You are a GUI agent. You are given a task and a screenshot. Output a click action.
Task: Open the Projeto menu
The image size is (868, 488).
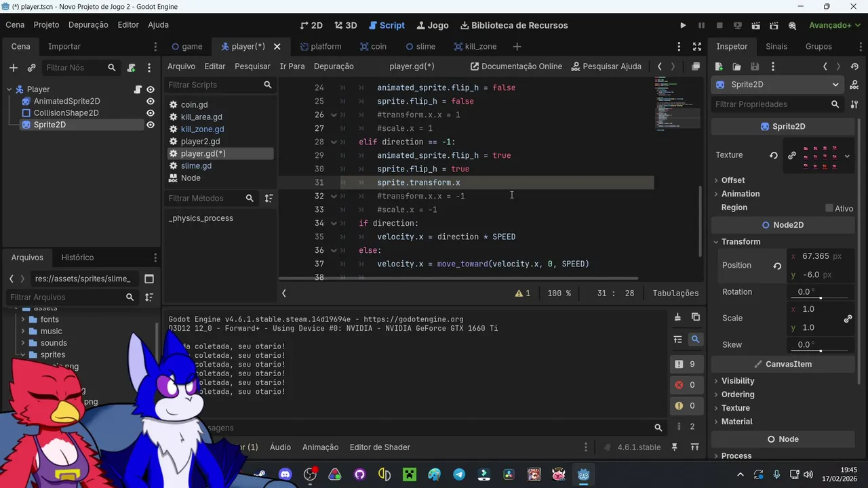pyautogui.click(x=46, y=24)
